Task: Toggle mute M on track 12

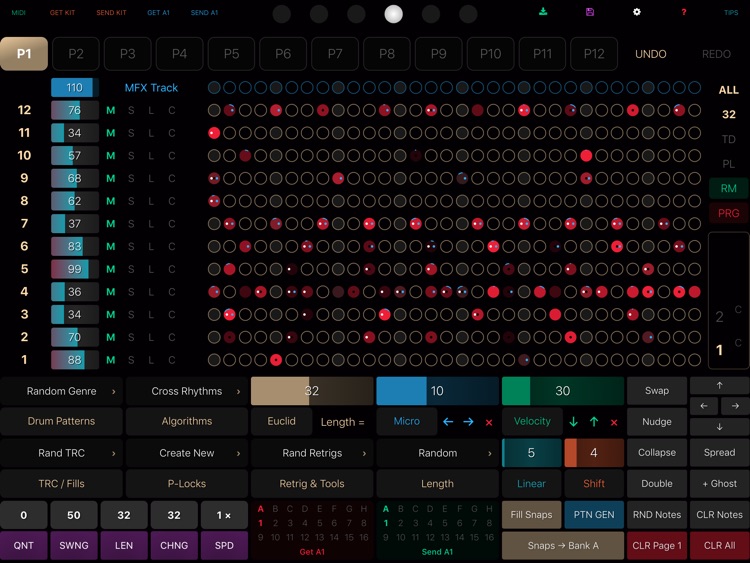Action: 110,110
